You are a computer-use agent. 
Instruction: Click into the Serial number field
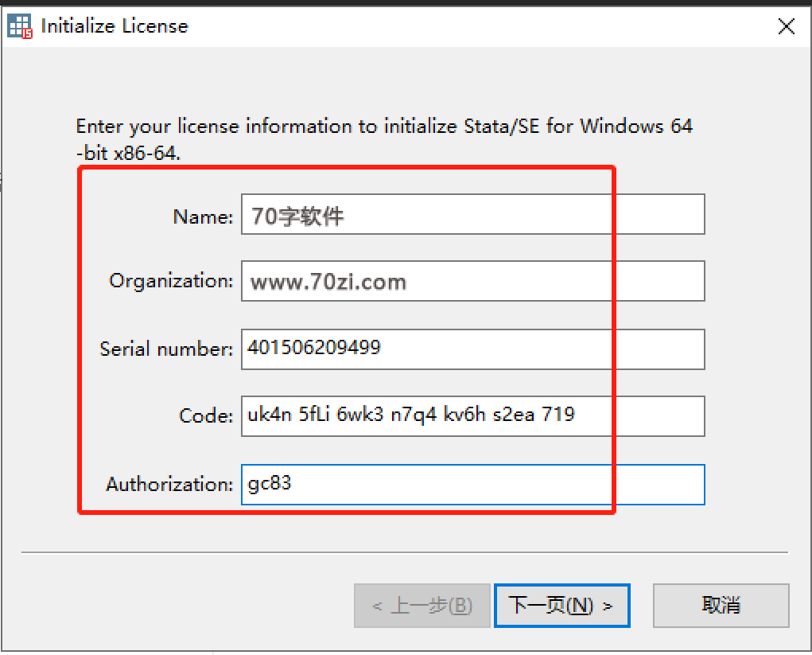pos(472,349)
